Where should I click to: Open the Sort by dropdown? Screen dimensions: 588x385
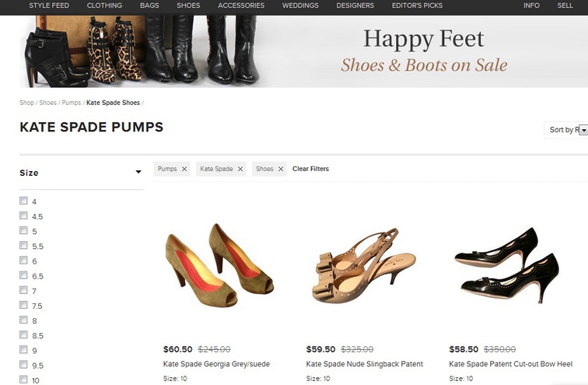click(566, 130)
